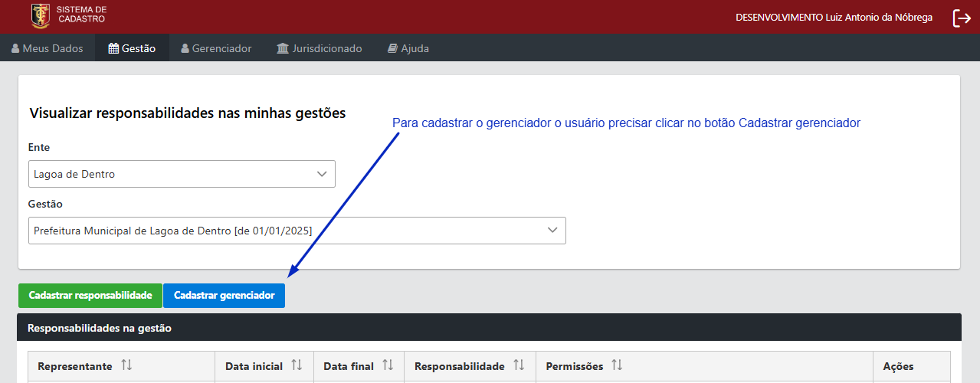Click the Sistema de Cadastro logo
Screen dimensions: 980x383
click(69, 15)
